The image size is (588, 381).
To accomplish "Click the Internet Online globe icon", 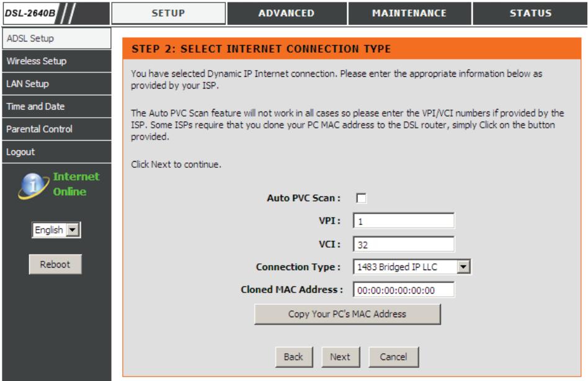I will (x=33, y=185).
